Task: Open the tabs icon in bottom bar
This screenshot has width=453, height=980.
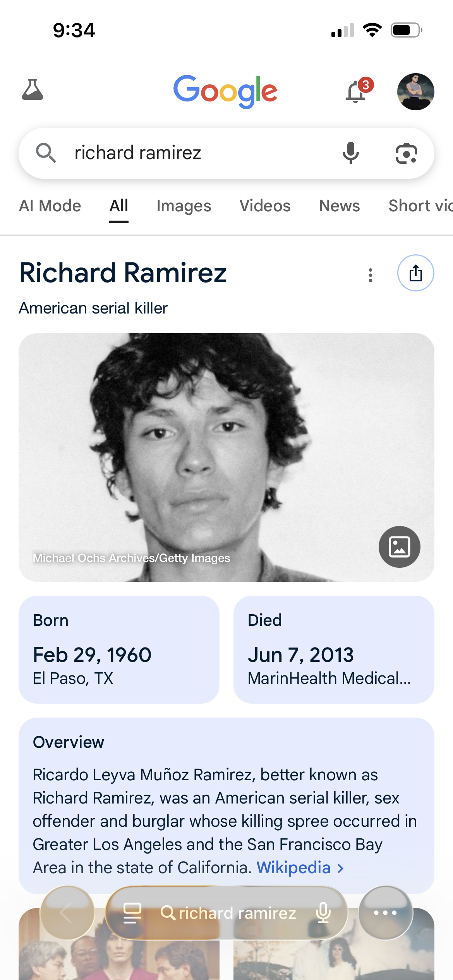Action: tap(132, 913)
